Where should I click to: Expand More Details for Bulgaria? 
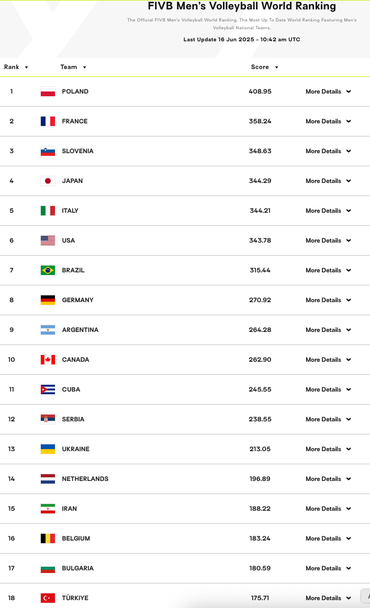328,568
